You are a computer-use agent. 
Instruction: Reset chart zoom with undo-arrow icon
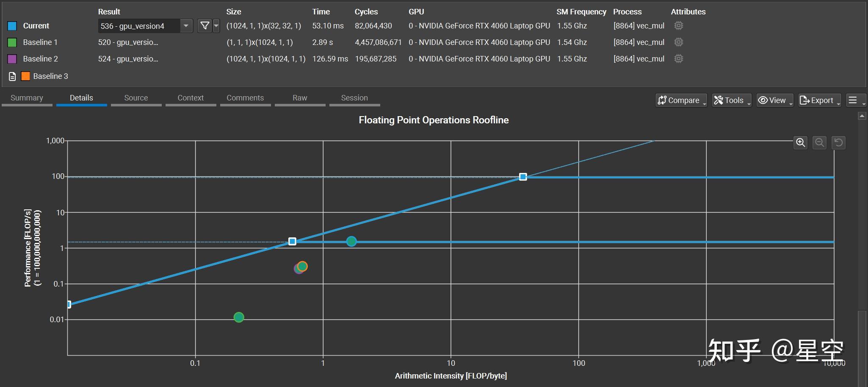pyautogui.click(x=838, y=143)
